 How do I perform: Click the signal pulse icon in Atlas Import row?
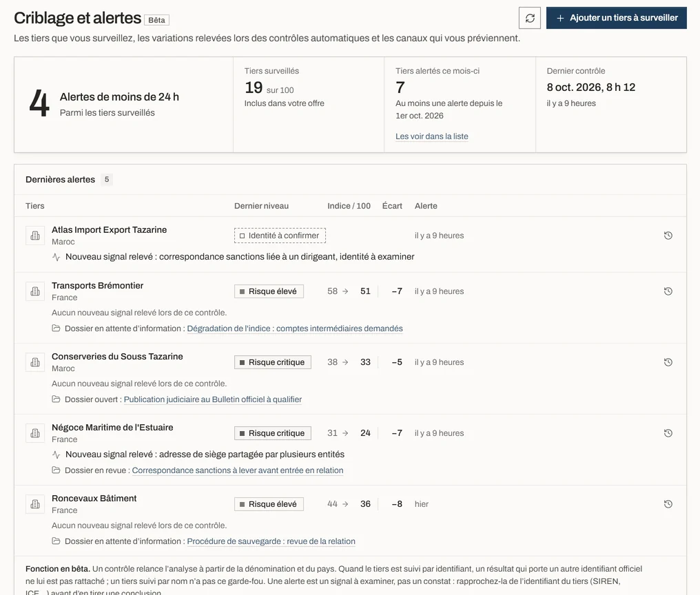coord(56,257)
